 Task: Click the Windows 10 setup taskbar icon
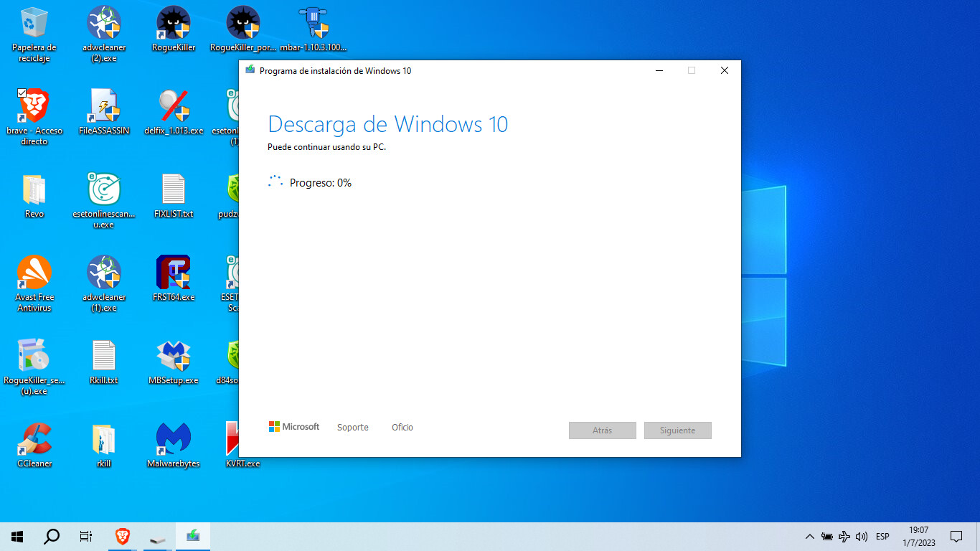tap(193, 536)
